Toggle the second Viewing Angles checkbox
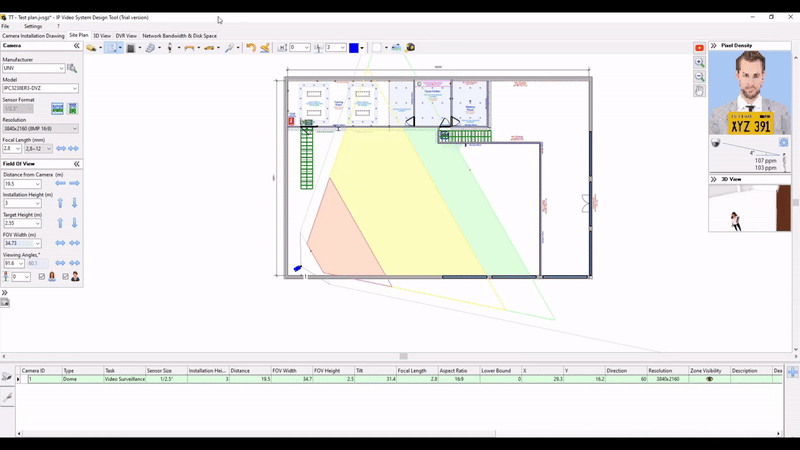800x450 pixels. [x=65, y=276]
